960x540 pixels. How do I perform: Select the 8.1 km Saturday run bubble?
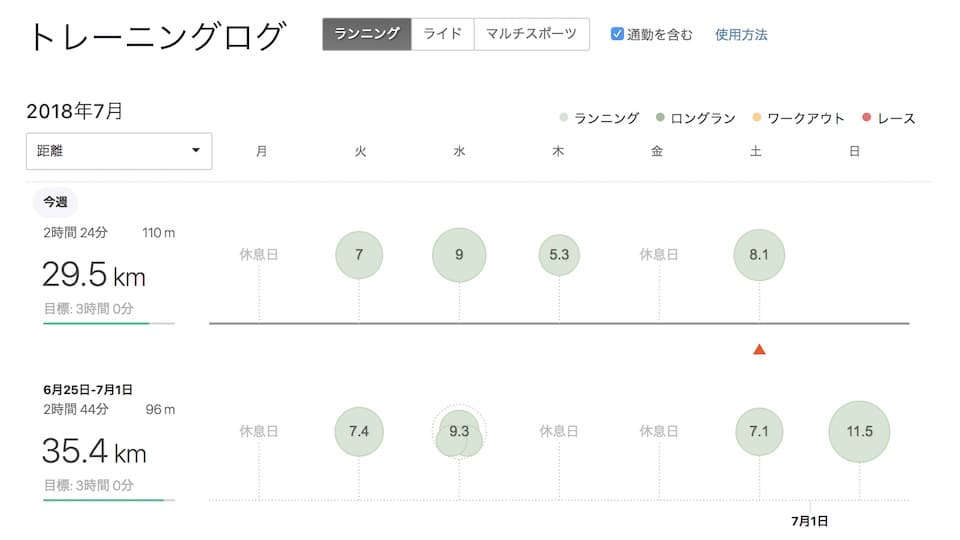[759, 255]
